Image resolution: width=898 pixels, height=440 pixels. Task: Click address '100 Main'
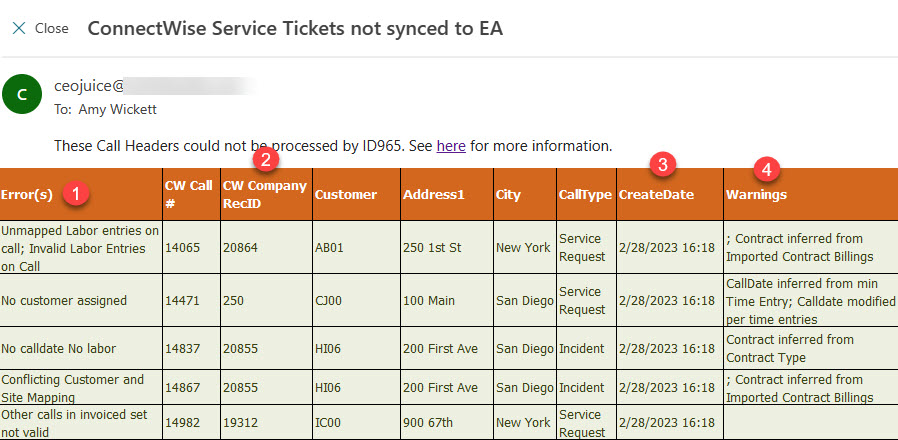(429, 301)
